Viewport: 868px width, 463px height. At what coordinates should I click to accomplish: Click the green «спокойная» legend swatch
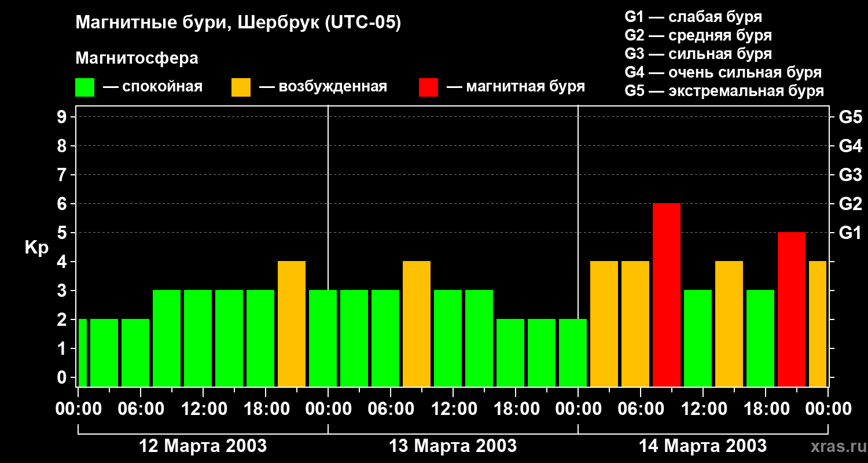(x=84, y=87)
